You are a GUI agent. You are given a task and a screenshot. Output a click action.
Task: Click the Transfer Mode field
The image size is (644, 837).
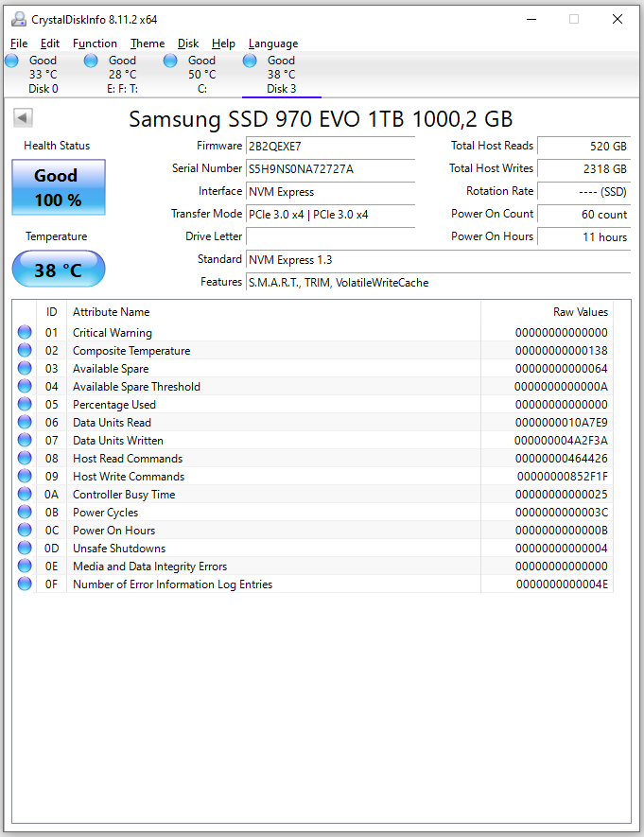coord(330,214)
